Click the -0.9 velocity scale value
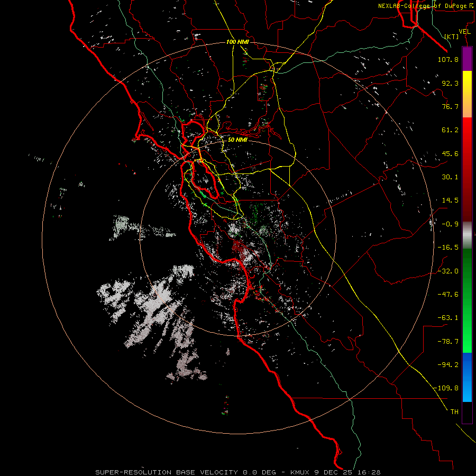The height and width of the screenshot is (476, 476). [450, 224]
